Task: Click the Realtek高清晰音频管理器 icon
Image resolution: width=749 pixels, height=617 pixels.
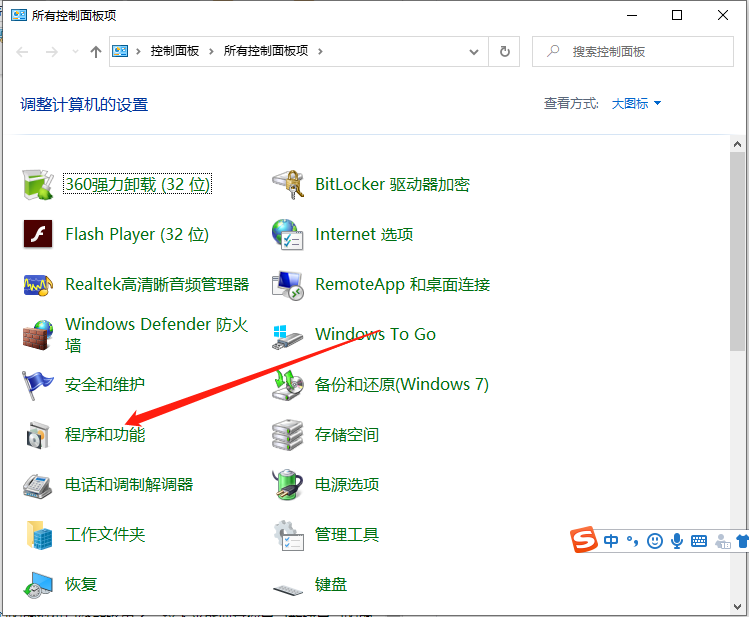Action: (x=38, y=284)
